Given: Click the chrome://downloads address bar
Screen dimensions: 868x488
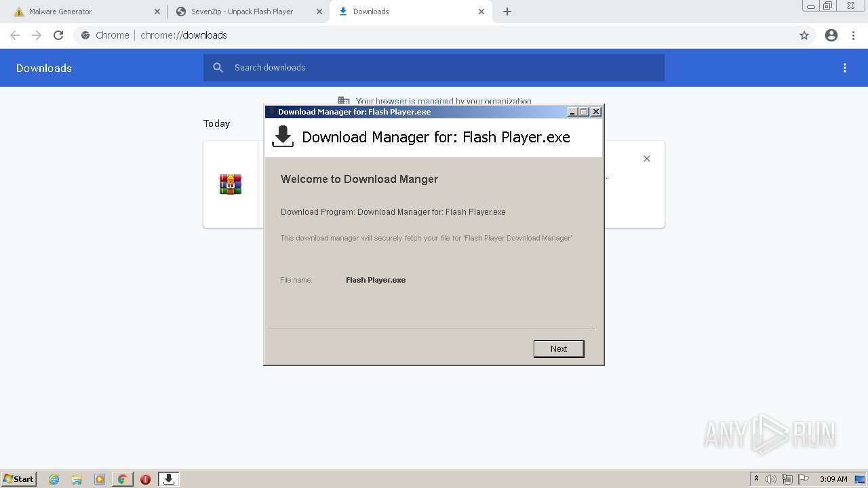Looking at the screenshot, I should (434, 35).
